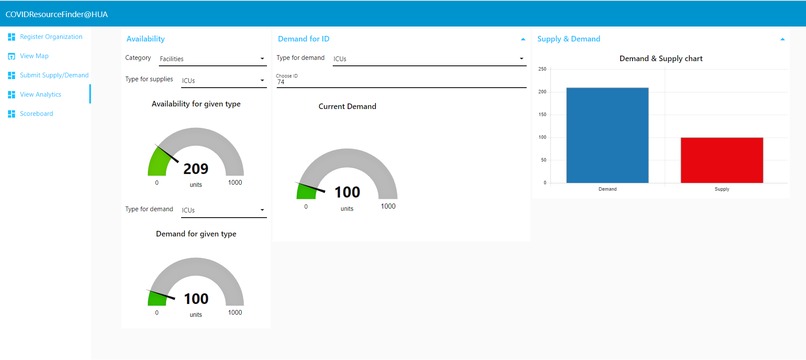Open Type for demand dropdown in Demand for ID
This screenshot has width=806, height=360.
click(x=429, y=59)
